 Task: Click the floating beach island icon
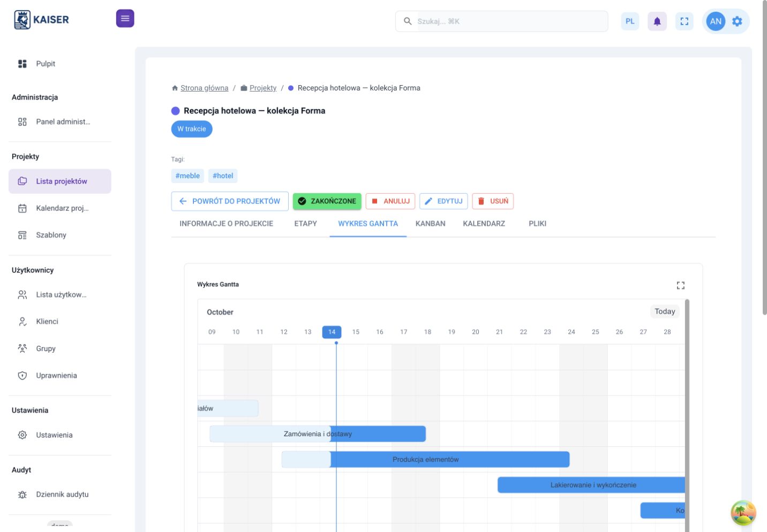743,513
